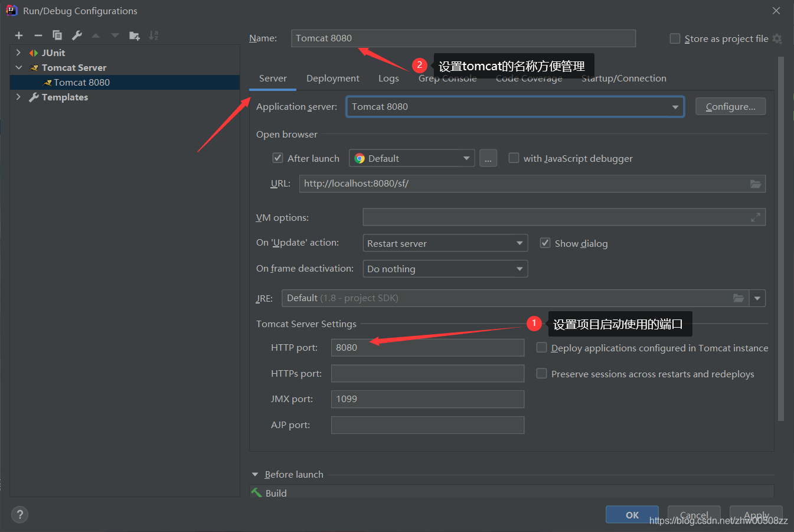
Task: Click the Cancel button
Action: [694, 514]
